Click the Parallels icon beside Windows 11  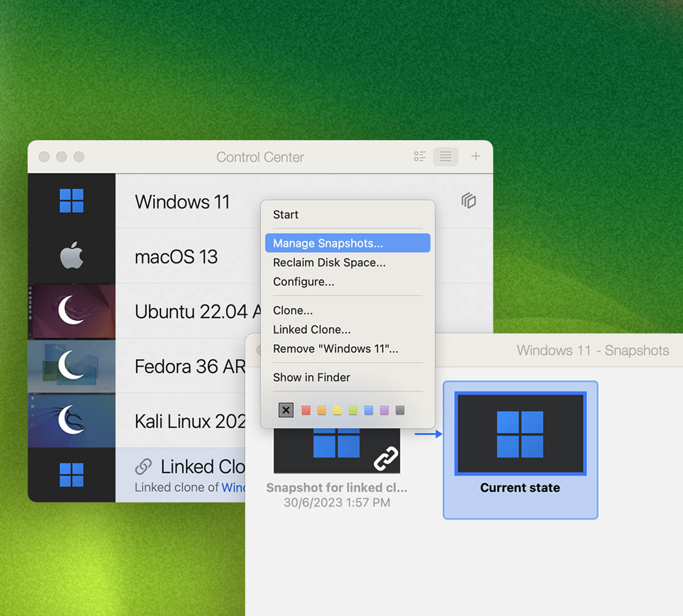(468, 200)
